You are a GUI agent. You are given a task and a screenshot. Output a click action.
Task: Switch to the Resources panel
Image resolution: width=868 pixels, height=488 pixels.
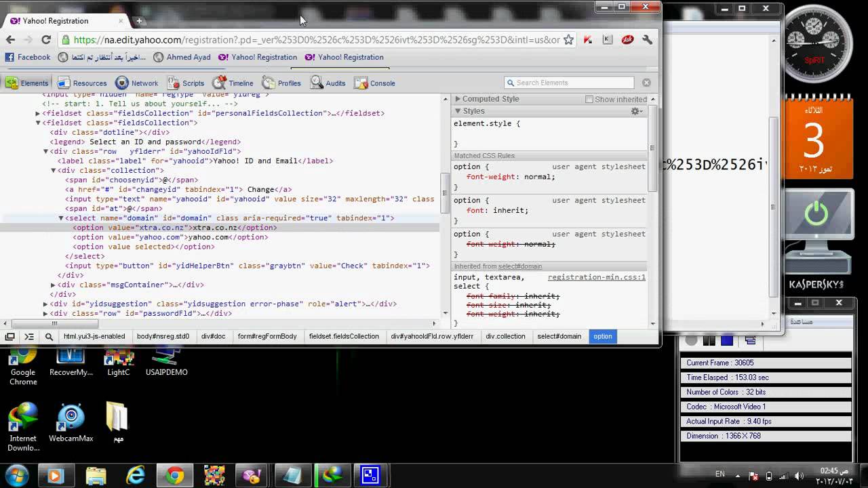coord(82,83)
